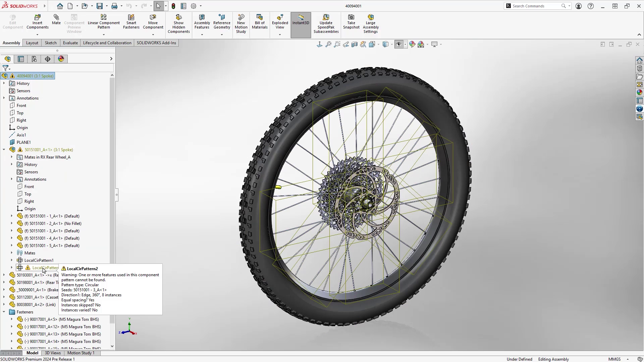Toggle Instant3D on or off

click(301, 22)
